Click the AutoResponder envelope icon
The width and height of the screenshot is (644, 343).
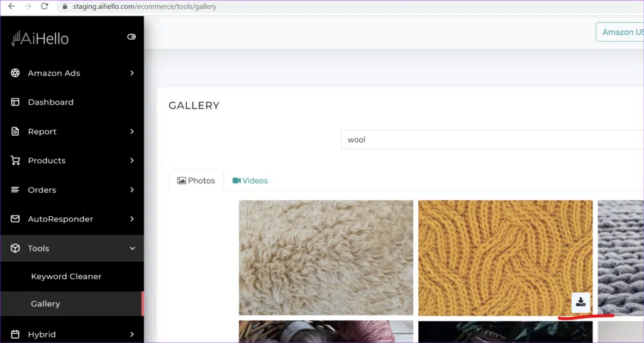coord(15,219)
